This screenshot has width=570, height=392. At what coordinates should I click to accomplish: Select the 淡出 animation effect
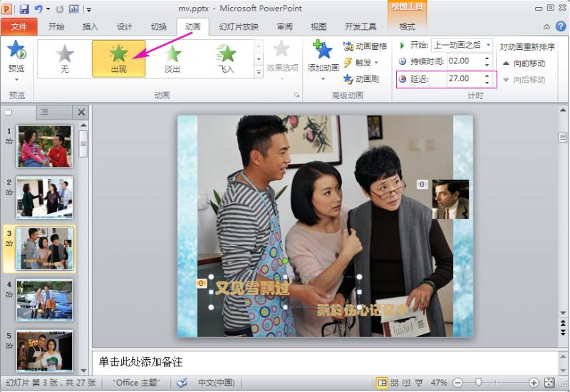coord(172,58)
